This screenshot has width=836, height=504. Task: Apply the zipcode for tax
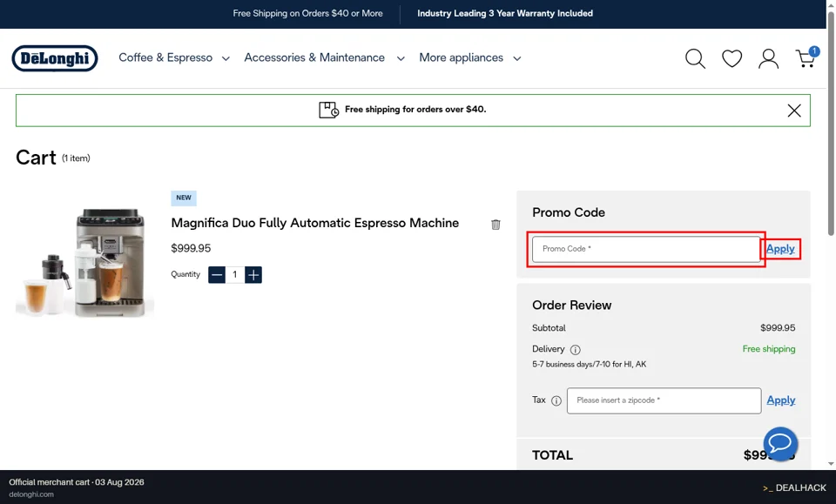point(781,400)
